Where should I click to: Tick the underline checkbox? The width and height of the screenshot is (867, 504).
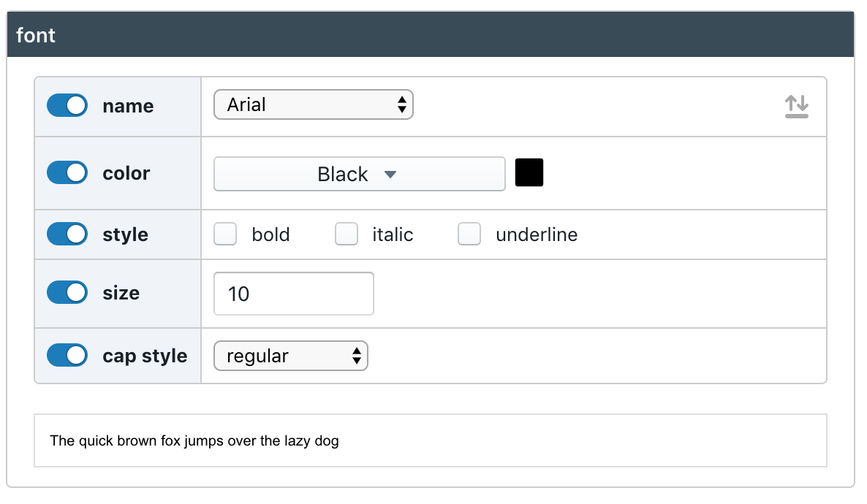(x=469, y=234)
